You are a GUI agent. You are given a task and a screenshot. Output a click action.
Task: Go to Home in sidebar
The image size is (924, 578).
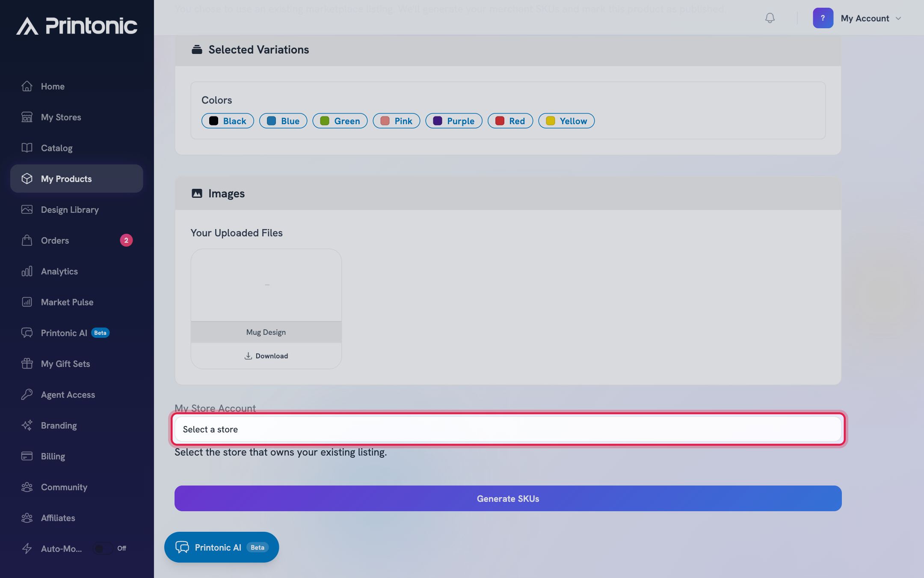(x=77, y=86)
